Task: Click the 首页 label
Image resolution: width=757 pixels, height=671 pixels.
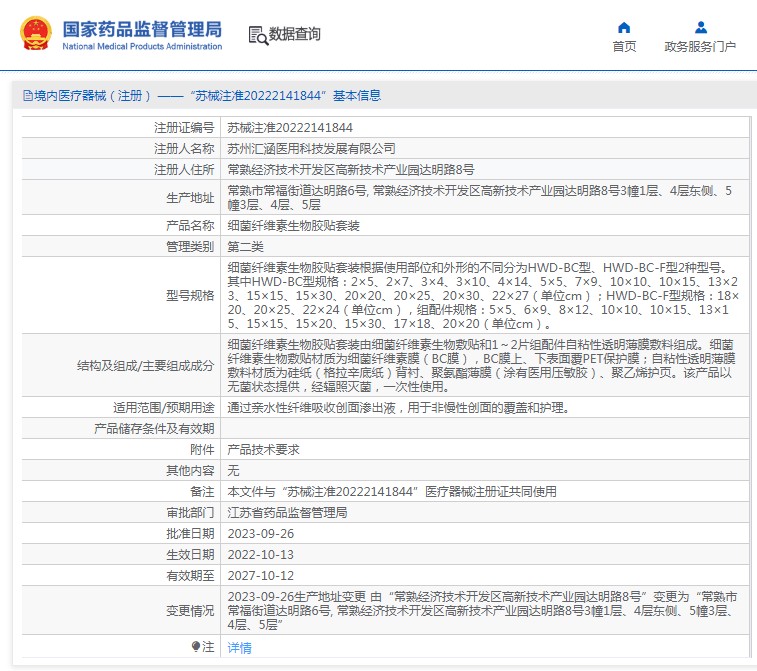Action: (624, 46)
